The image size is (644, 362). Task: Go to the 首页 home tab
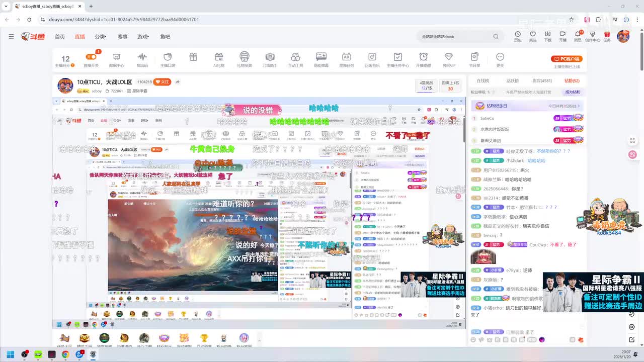click(60, 37)
